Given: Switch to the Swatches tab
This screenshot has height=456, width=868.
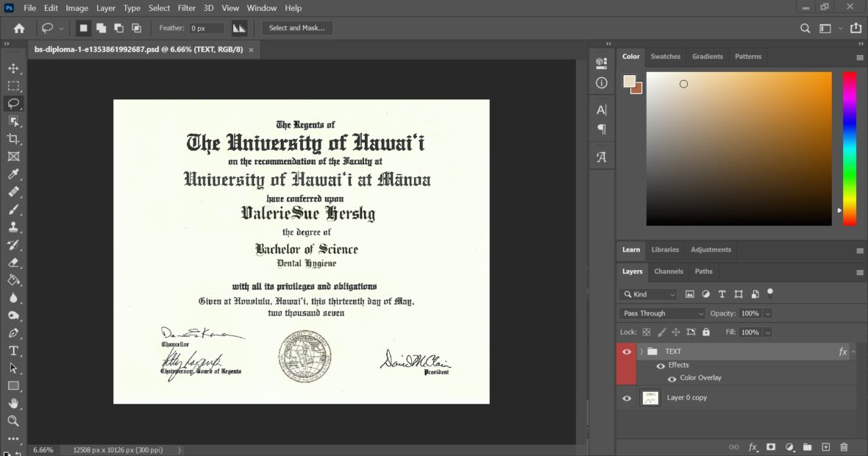Looking at the screenshot, I should click(666, 57).
